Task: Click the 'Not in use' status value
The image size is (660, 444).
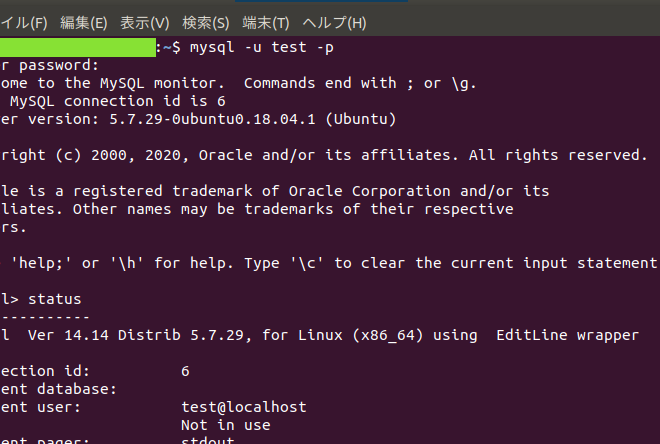Action: [225, 425]
